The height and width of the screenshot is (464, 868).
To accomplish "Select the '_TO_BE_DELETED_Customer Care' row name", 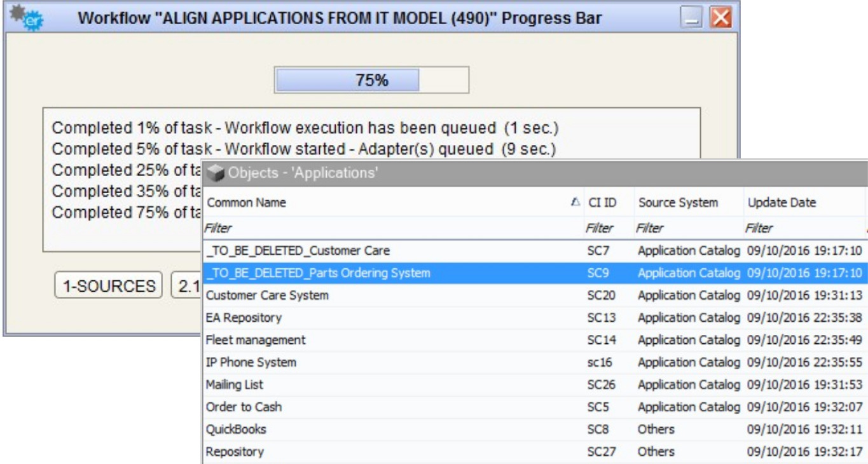I will pos(298,250).
